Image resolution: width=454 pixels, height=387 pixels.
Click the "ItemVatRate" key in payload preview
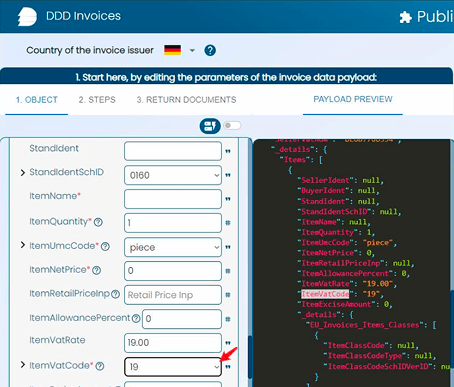[x=325, y=284]
